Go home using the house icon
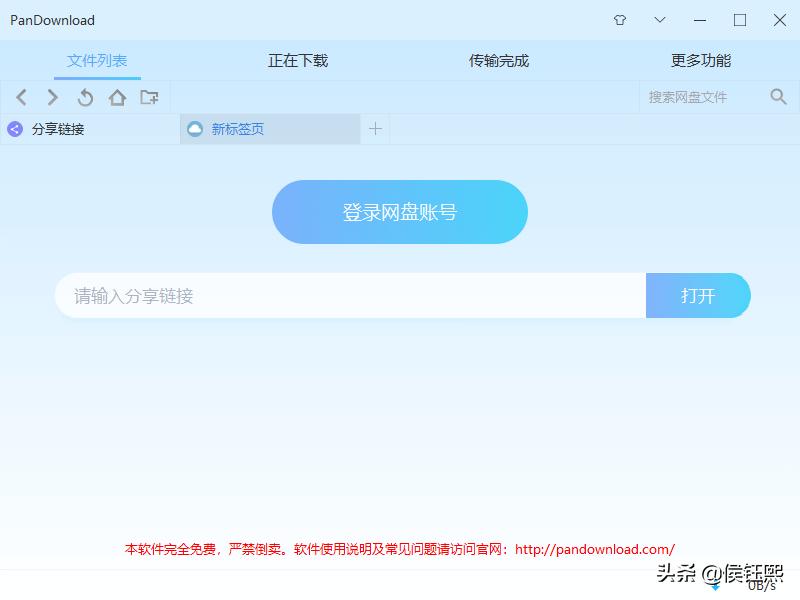 point(117,97)
